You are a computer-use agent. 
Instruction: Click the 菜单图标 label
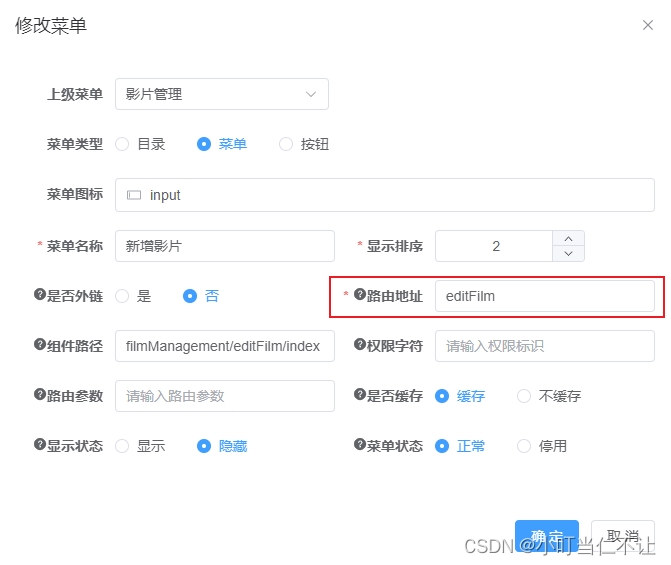point(75,194)
